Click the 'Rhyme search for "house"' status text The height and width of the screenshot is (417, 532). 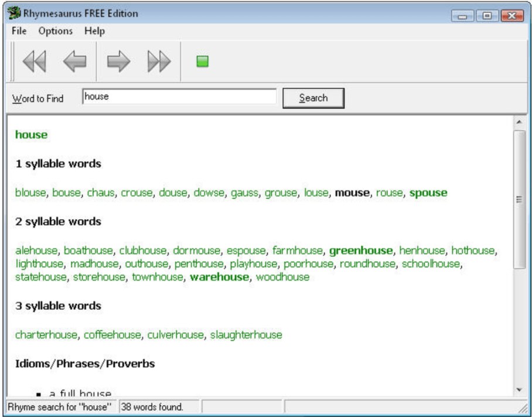59,407
